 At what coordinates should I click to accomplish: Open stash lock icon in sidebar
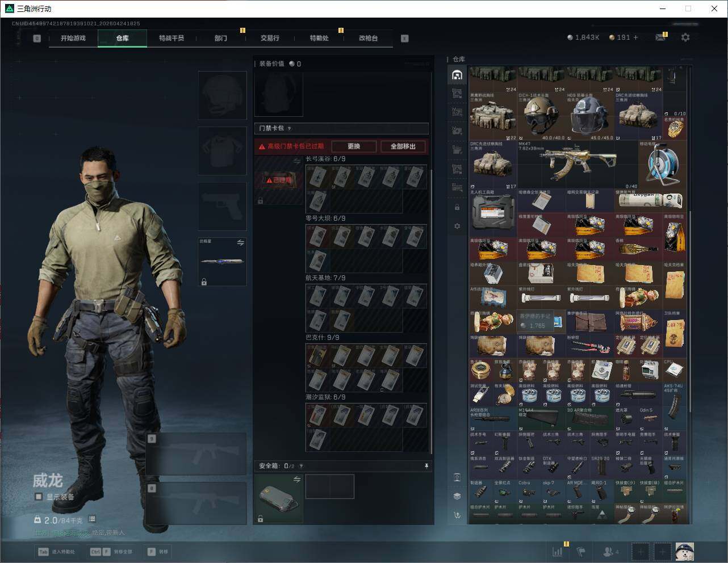tap(457, 208)
